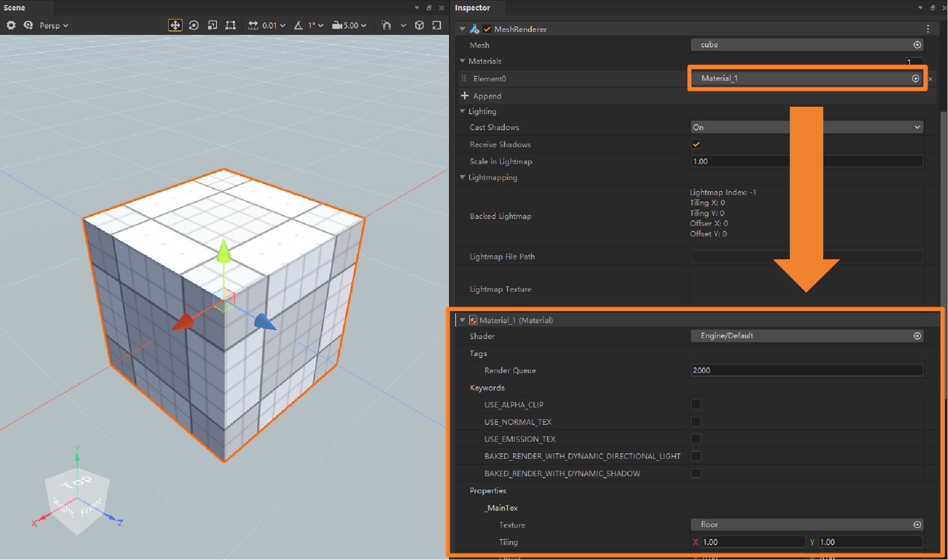This screenshot has height=560, width=948.
Task: Activate the Rect transform tool
Action: [230, 25]
